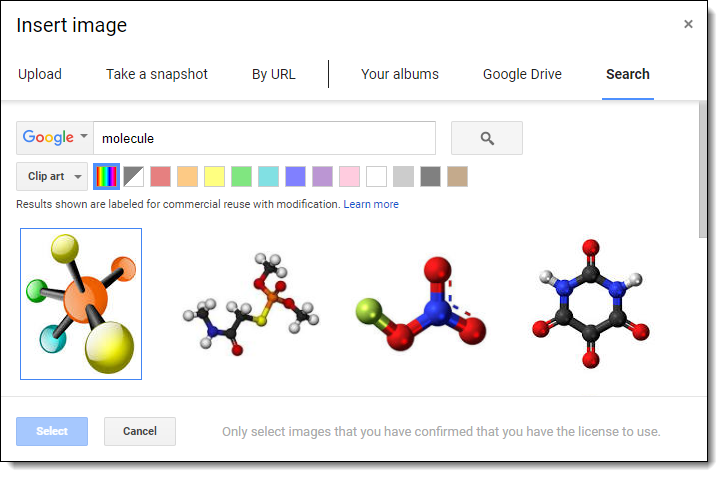Switch to the Upload tab

(x=40, y=74)
